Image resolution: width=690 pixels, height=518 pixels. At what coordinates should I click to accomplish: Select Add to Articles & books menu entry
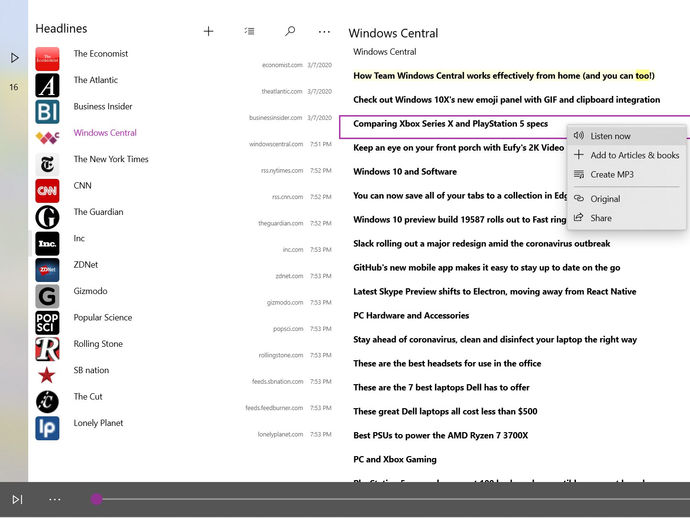coord(627,155)
